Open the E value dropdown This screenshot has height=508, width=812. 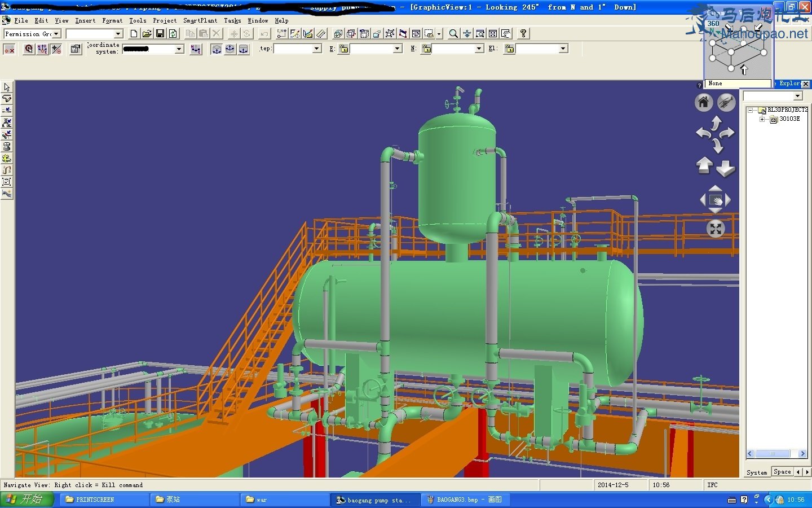click(398, 49)
